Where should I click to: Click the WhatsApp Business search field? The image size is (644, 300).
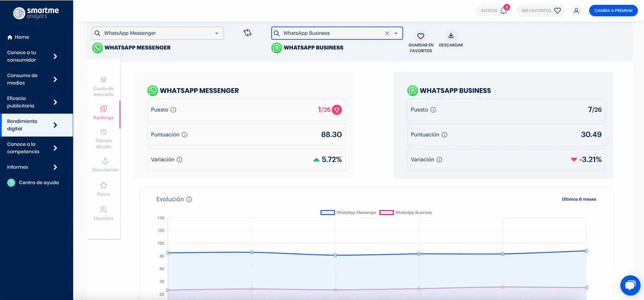[337, 33]
